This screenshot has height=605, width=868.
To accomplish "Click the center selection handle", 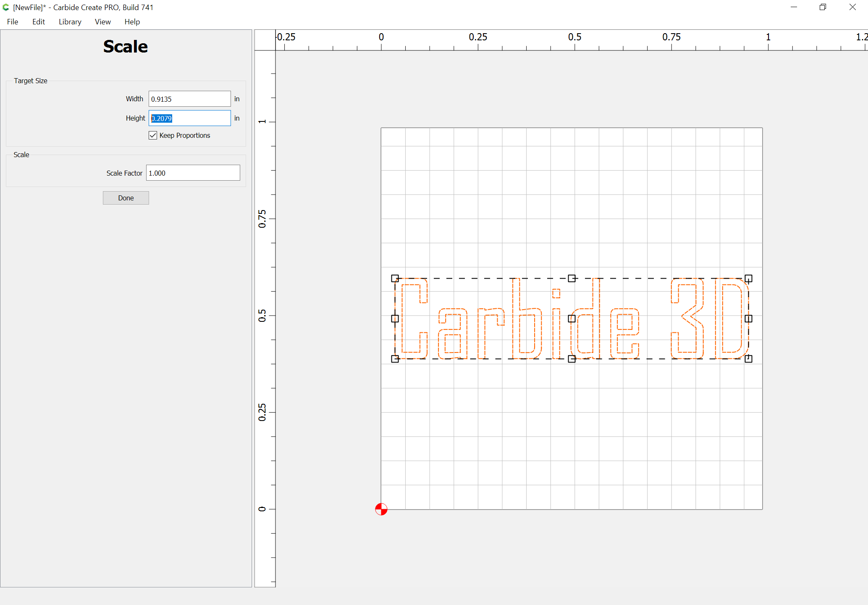I will click(572, 318).
